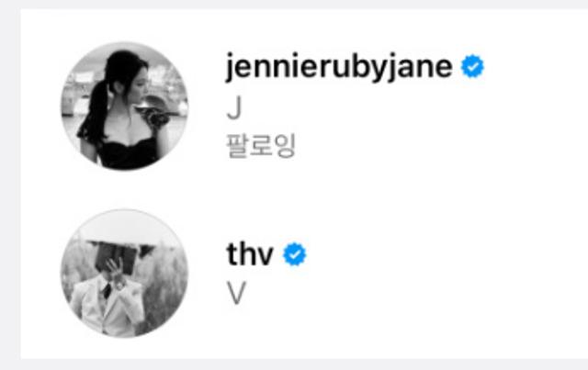This screenshot has width=588, height=370.
Task: Click the letters 'th' in the thv handle
Action: 239,254
